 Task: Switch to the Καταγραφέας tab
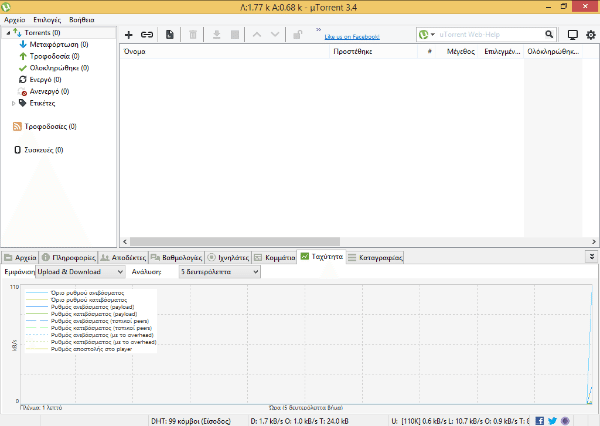coord(375,258)
